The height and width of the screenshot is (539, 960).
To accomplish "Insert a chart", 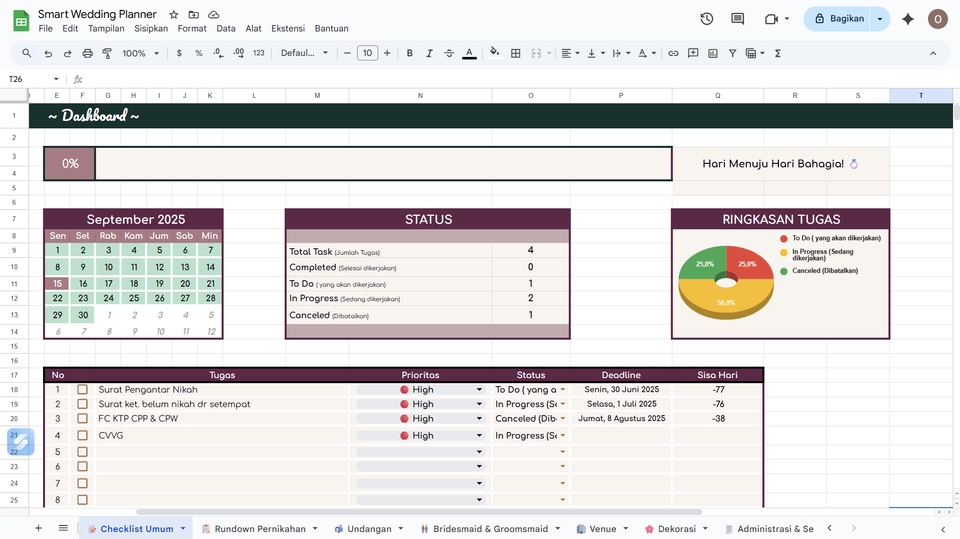I will [713, 53].
